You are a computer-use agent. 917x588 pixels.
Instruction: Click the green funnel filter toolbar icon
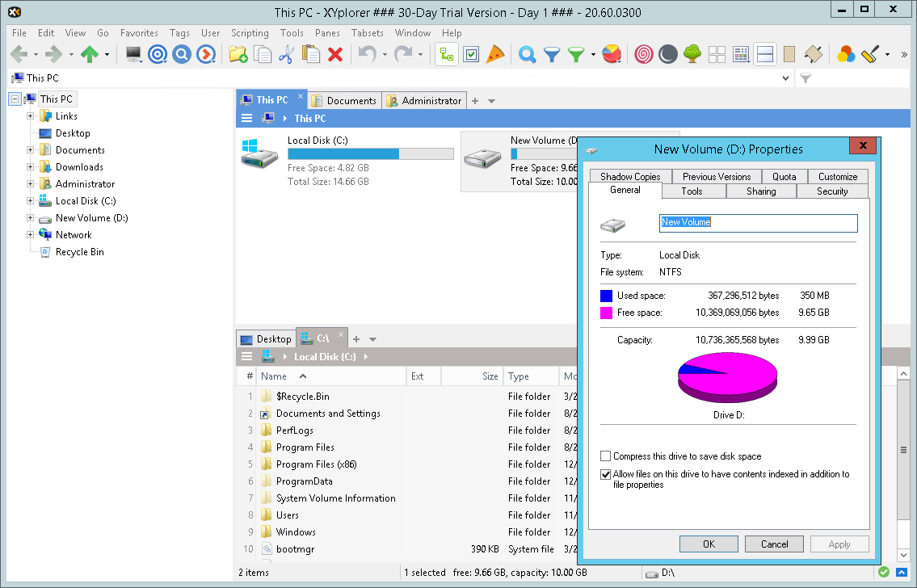(x=576, y=54)
